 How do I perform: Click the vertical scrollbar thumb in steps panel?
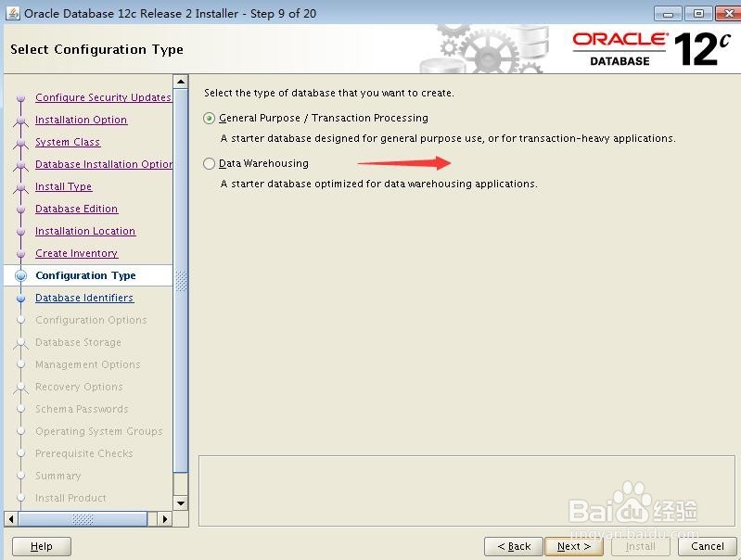click(181, 281)
